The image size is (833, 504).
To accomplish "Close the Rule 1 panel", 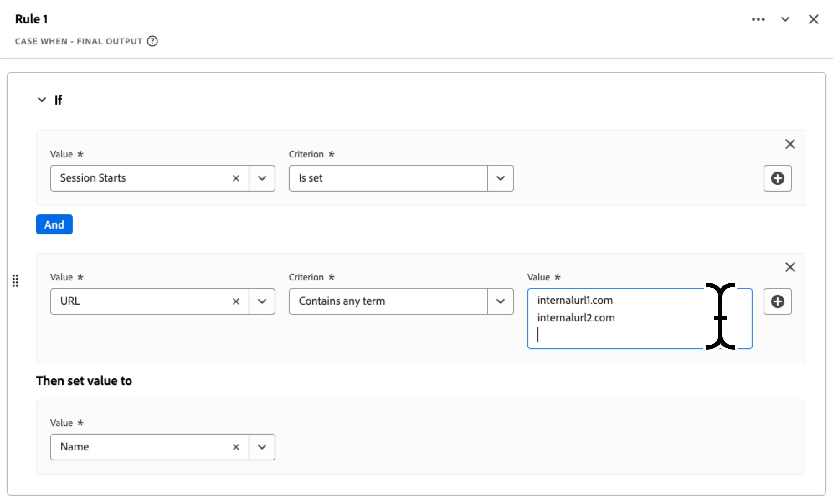I will 813,19.
